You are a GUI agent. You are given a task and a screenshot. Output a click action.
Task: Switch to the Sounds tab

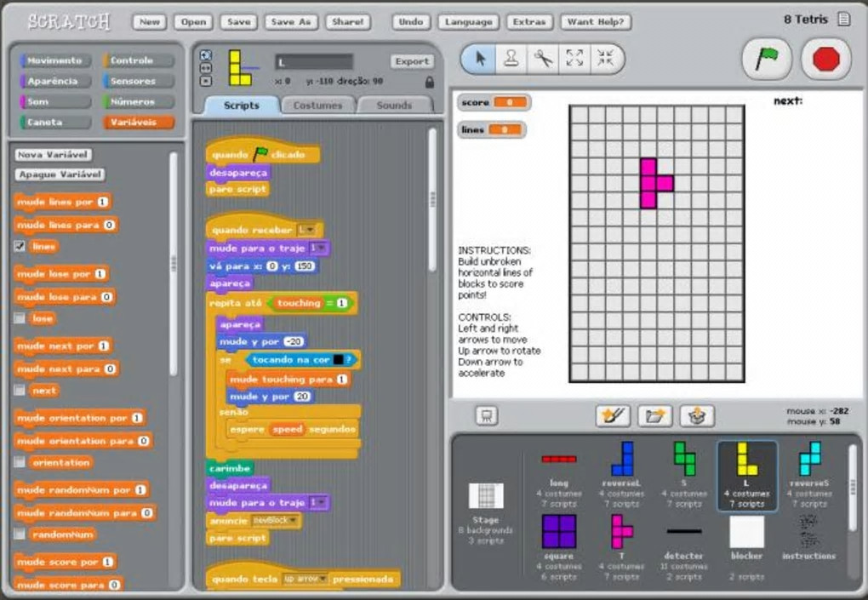pyautogui.click(x=394, y=106)
